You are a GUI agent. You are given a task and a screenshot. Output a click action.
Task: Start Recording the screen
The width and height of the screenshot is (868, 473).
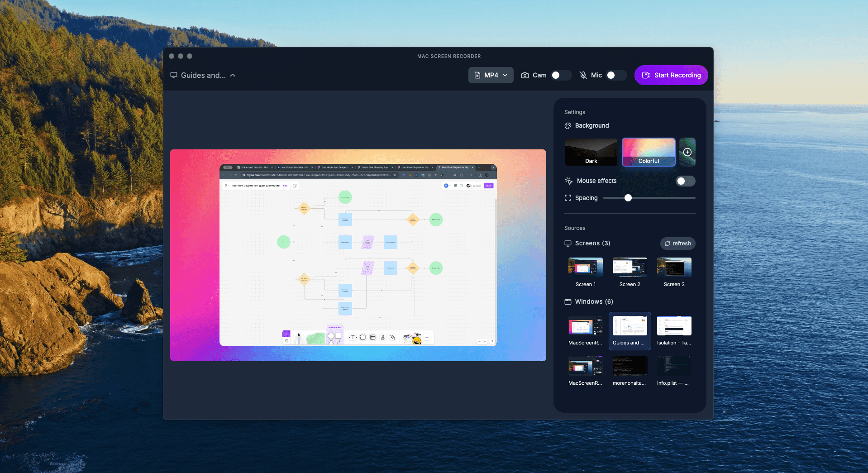pos(671,75)
